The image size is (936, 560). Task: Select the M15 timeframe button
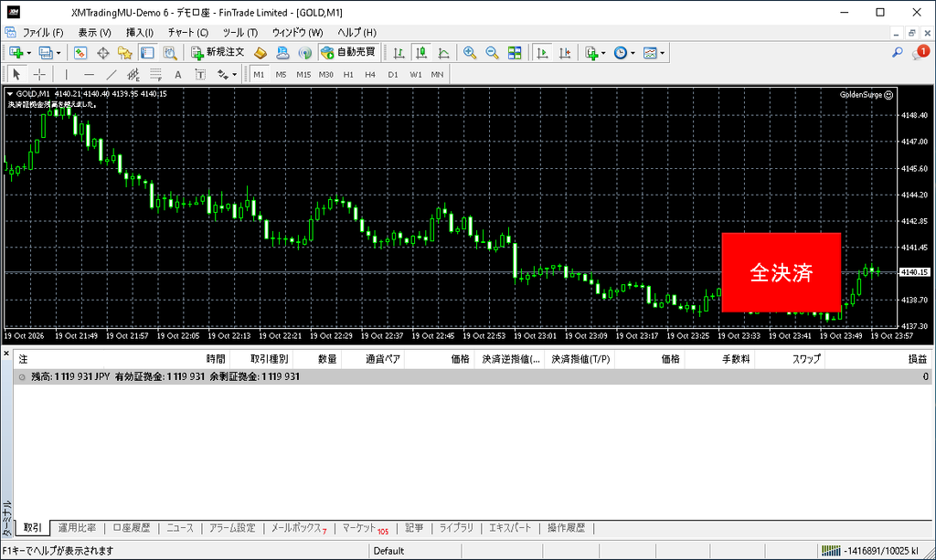point(303,75)
